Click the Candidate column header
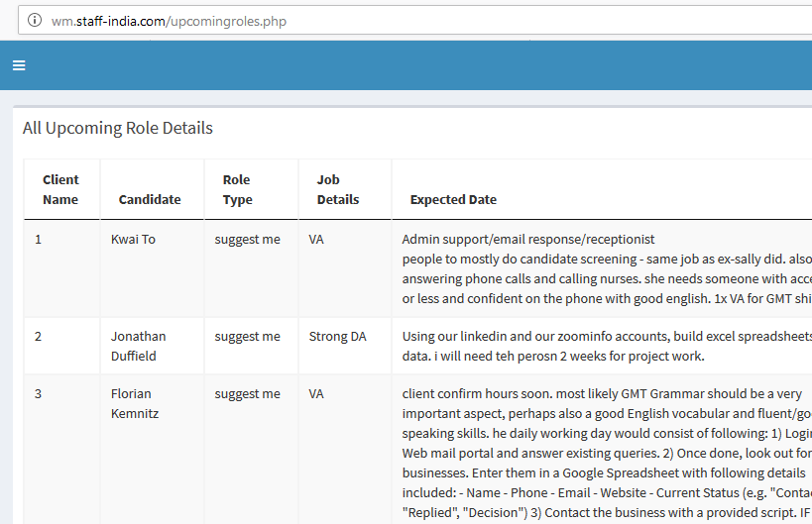812x524 pixels. point(150,199)
